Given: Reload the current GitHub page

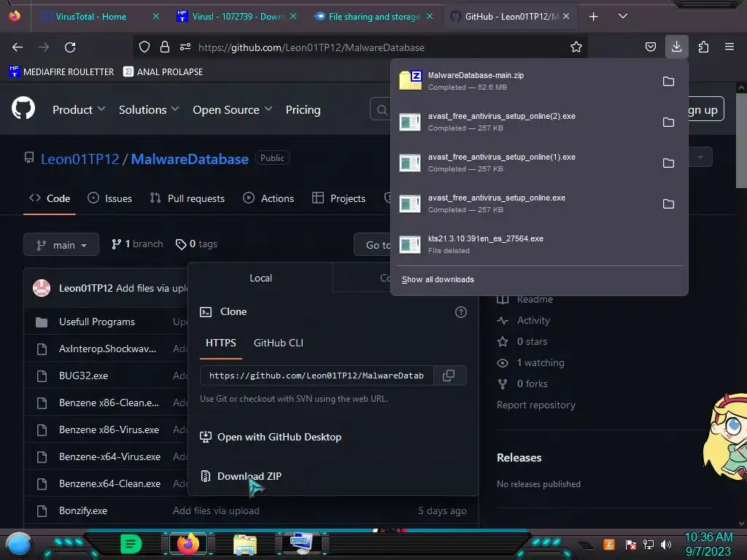Looking at the screenshot, I should (70, 47).
